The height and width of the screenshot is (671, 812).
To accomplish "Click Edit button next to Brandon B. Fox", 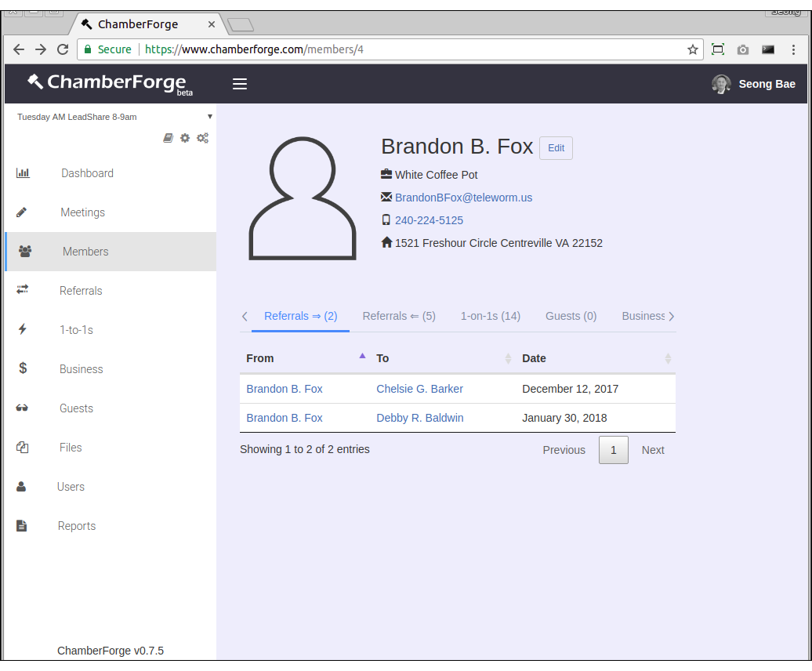I will pyautogui.click(x=556, y=148).
